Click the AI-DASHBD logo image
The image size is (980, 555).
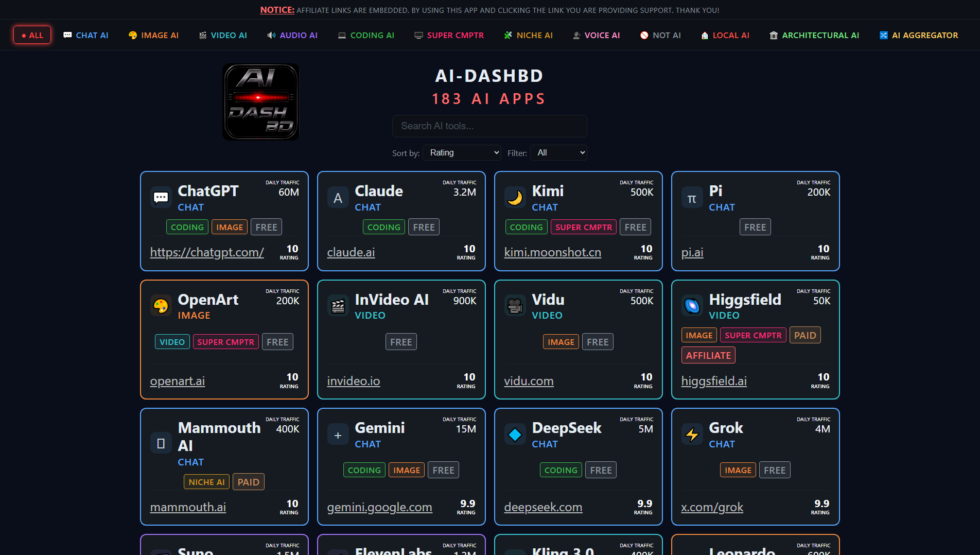(x=260, y=102)
